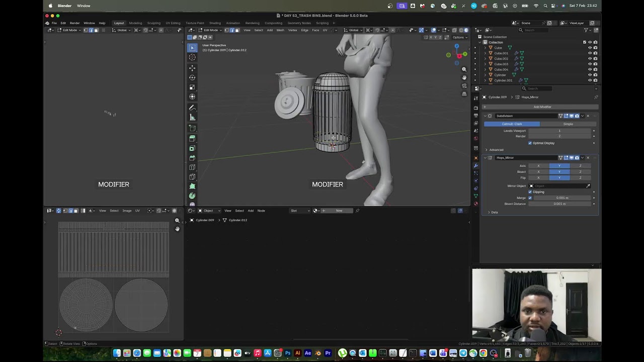Adjust the Levels Viewport value field
644x362 pixels.
point(559,131)
